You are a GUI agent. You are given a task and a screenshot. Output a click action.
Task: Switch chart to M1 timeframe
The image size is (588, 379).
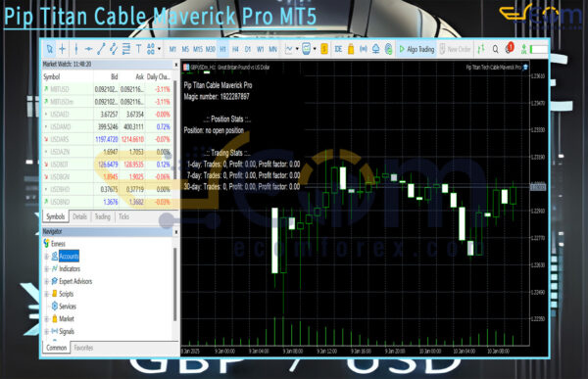pyautogui.click(x=172, y=49)
